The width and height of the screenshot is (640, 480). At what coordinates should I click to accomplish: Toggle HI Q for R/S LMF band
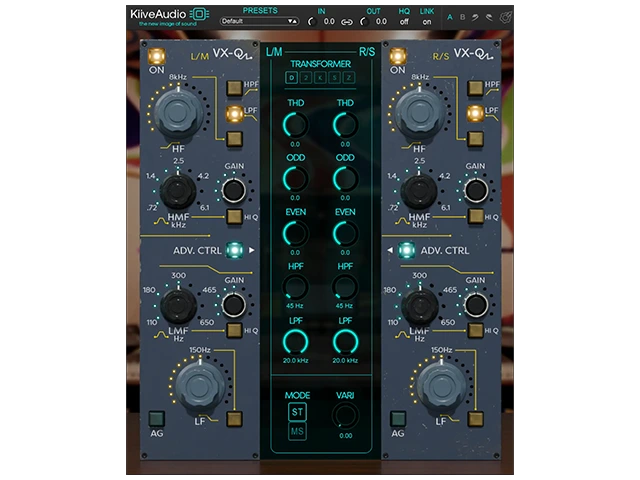(x=476, y=330)
